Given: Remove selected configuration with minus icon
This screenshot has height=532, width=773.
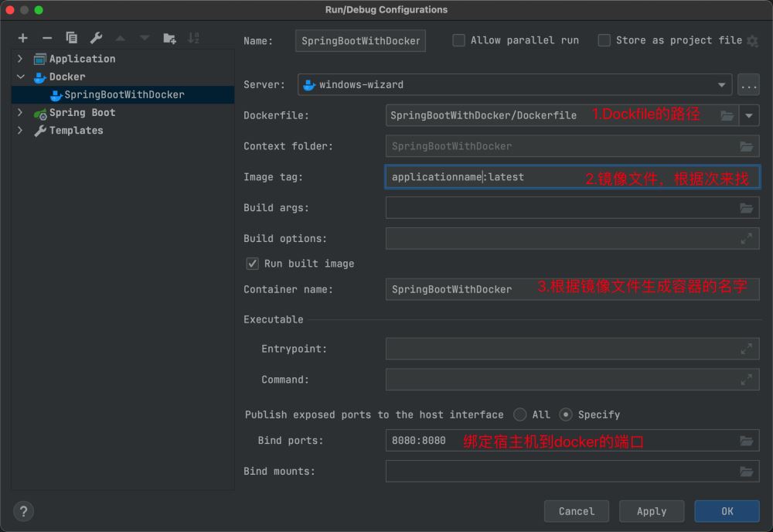Looking at the screenshot, I should coord(47,38).
